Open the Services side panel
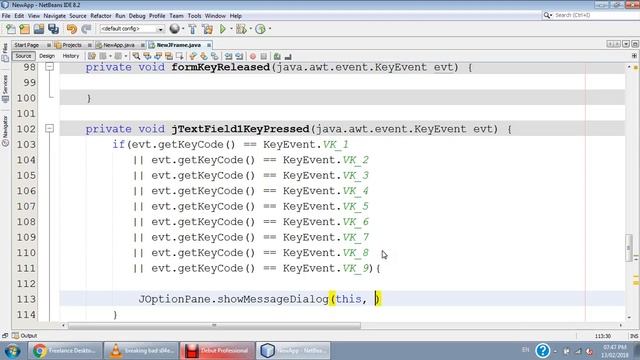This screenshot has height=360, width=640. (x=5, y=88)
